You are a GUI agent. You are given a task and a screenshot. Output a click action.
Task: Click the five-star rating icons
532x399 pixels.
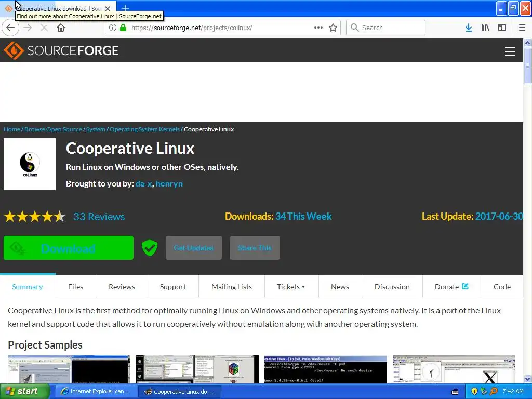click(x=35, y=217)
